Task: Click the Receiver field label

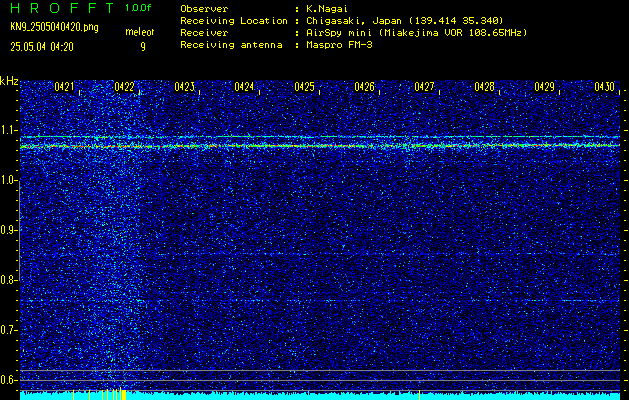Action: (x=204, y=32)
